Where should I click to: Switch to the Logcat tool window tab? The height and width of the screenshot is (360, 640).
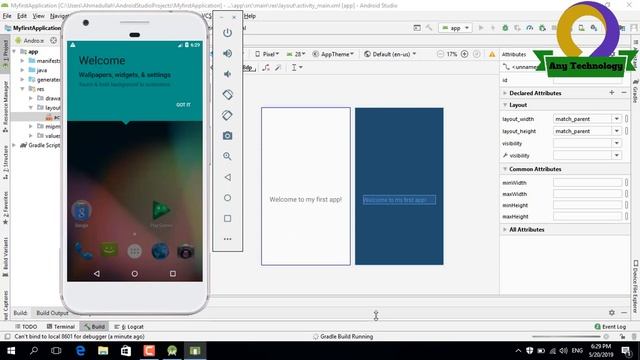pos(129,327)
